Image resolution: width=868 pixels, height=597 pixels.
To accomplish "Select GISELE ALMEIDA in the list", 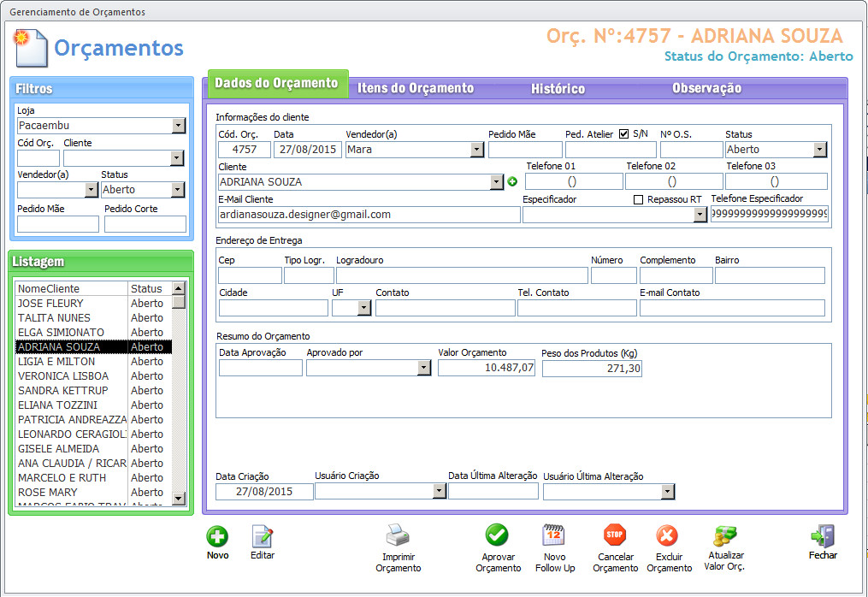I will click(93, 448).
